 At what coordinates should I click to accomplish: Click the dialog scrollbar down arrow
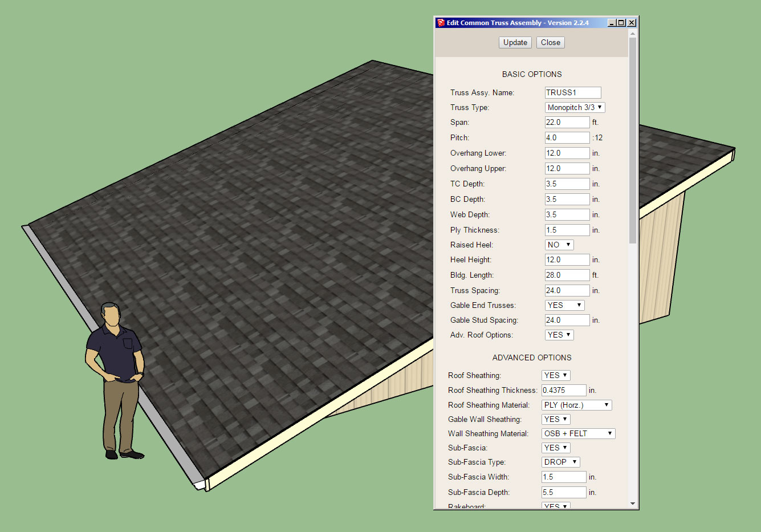coord(633,504)
